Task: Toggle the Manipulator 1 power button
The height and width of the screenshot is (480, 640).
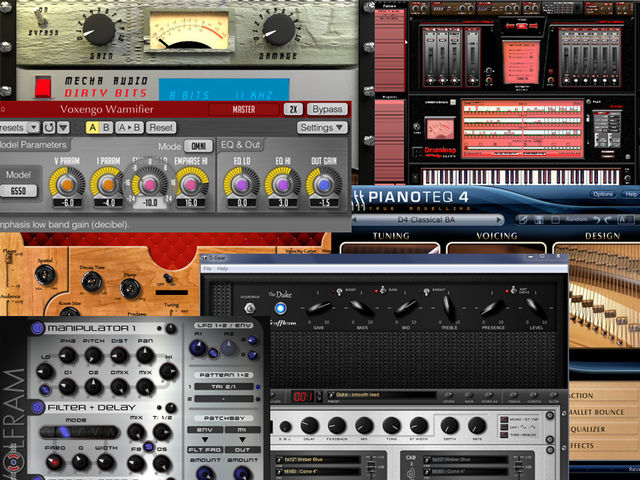Action: click(x=37, y=328)
